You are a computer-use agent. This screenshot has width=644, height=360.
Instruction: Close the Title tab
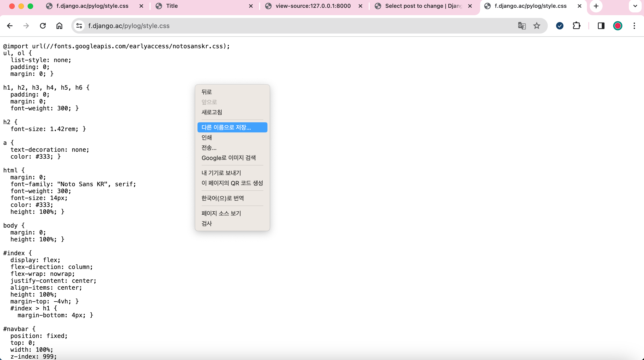pyautogui.click(x=251, y=6)
